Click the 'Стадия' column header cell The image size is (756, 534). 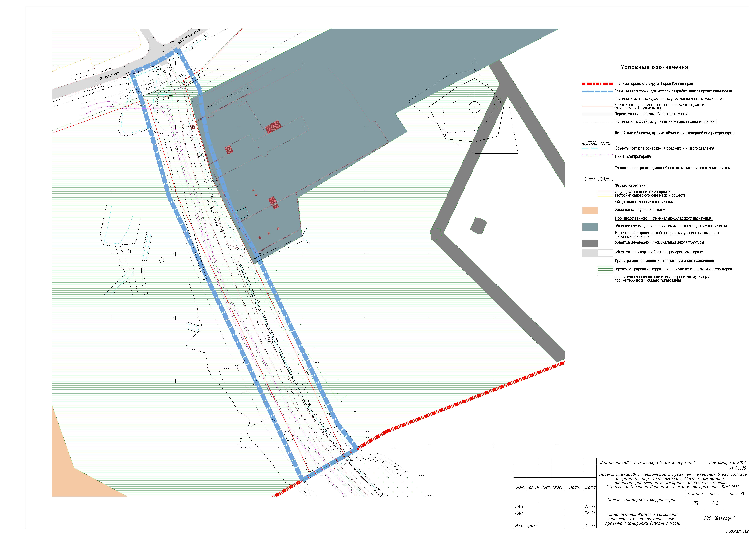pyautogui.click(x=695, y=493)
